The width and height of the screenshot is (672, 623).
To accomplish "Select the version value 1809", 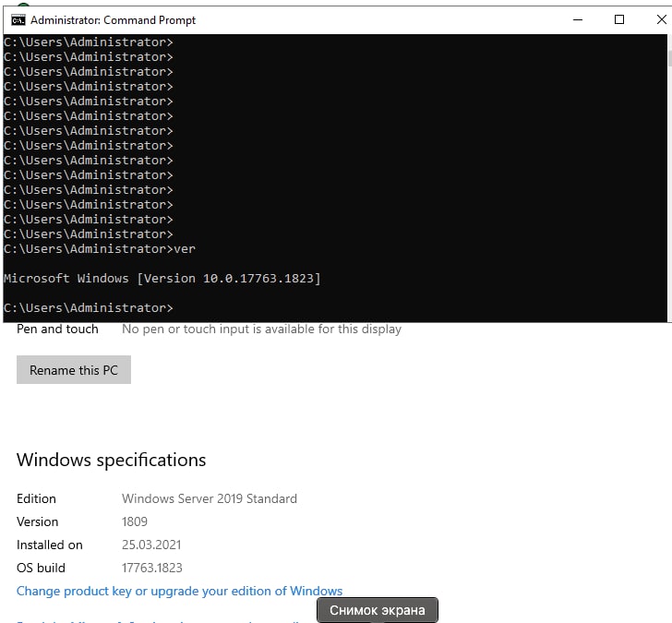I will point(135,521).
